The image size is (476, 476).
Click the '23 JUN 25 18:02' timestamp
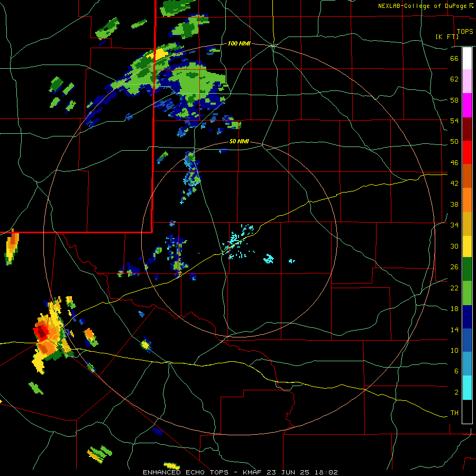coord(302,472)
